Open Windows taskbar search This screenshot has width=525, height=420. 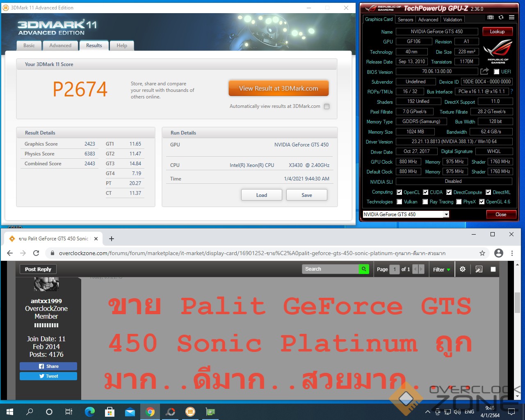30,411
